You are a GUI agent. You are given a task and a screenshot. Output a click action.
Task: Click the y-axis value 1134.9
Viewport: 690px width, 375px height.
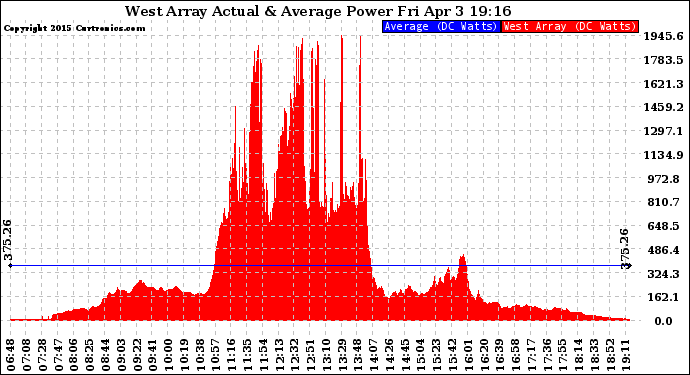664,155
